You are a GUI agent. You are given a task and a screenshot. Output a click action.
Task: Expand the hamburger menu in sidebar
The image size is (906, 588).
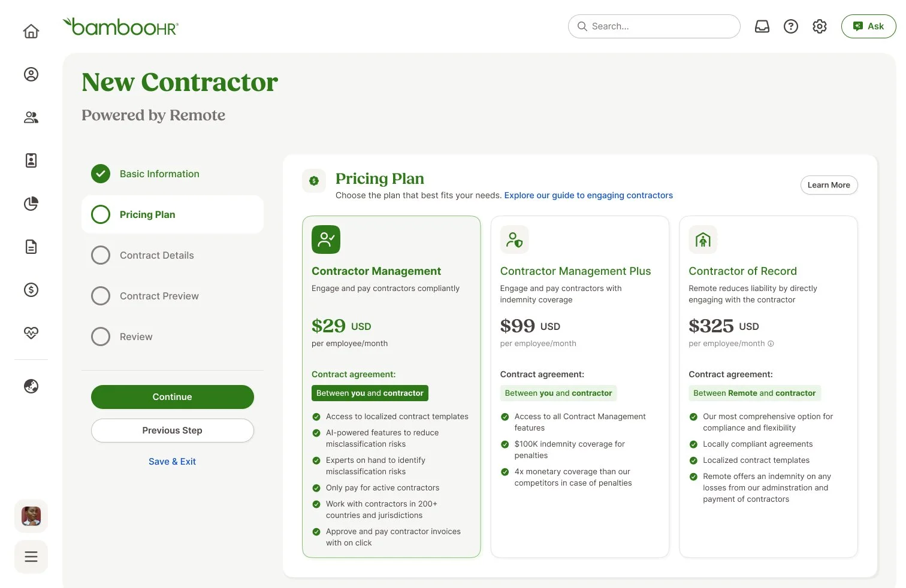(31, 557)
